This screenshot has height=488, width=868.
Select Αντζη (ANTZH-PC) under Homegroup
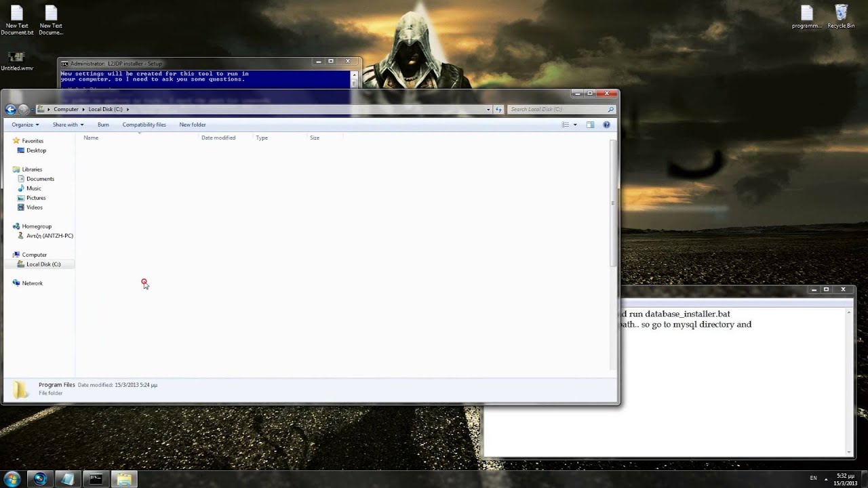tap(50, 236)
